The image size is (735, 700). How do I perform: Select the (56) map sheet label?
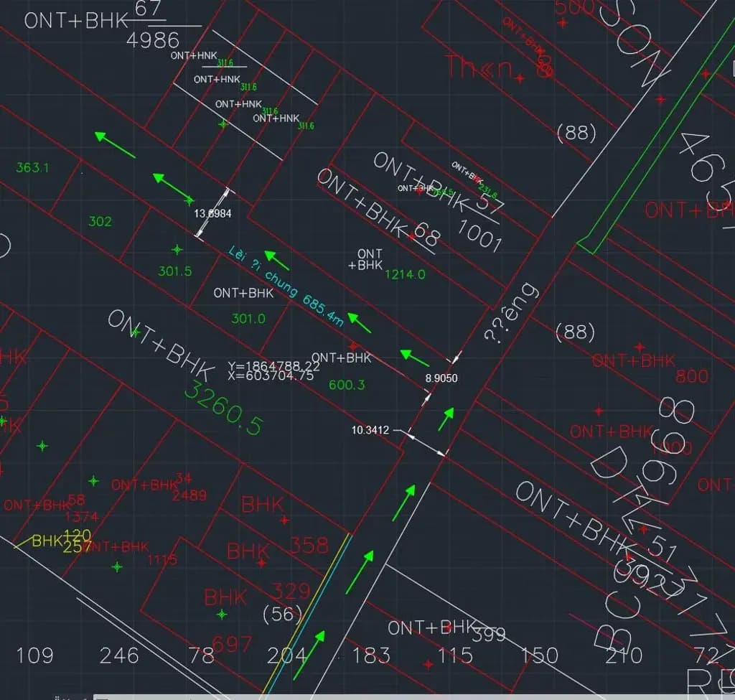(282, 614)
